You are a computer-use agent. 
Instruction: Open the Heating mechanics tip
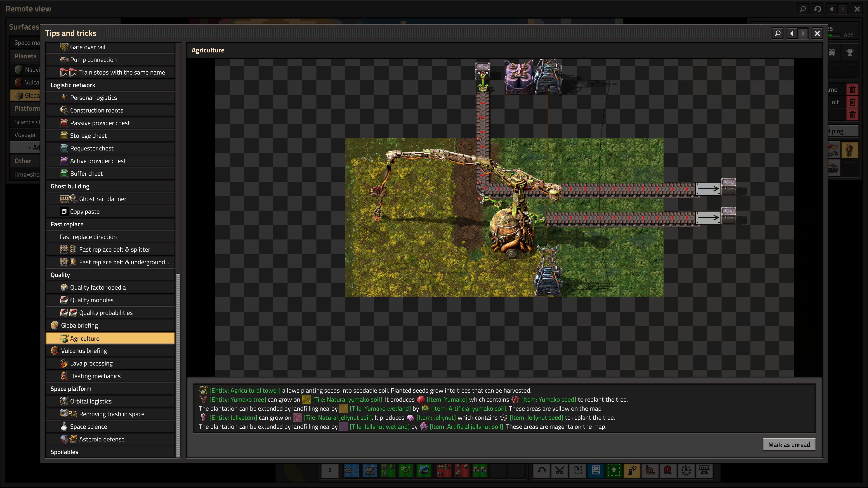coord(110,376)
